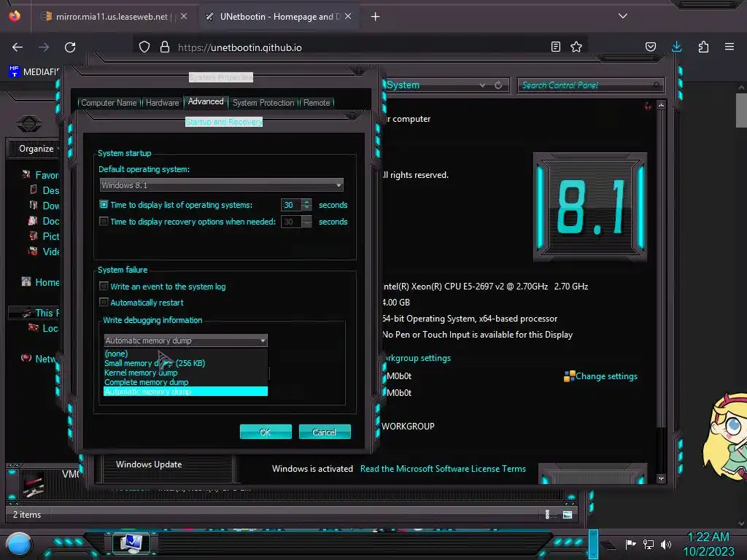Open the Action Center flag icon
The width and height of the screenshot is (747, 560).
pyautogui.click(x=631, y=544)
